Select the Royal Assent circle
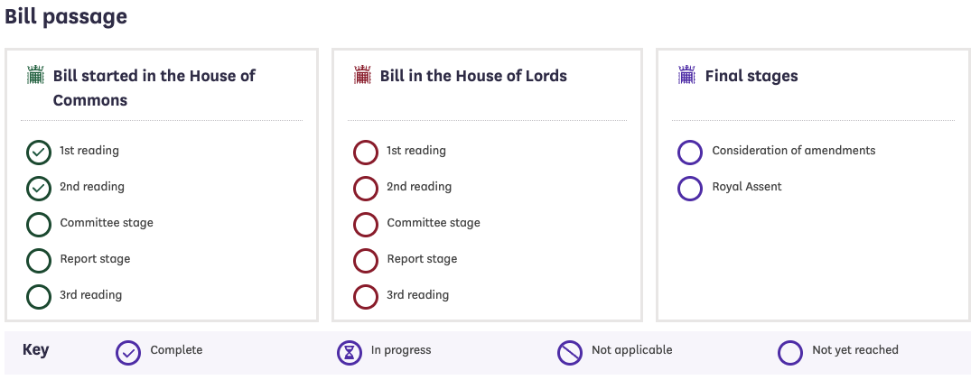Viewport: 980px width, 380px height. point(690,189)
